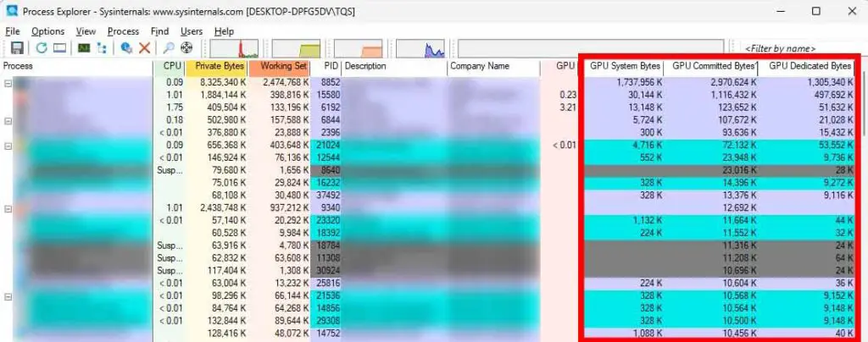Click the red X Kill Process icon
Screen dimensions: 868x342
tap(144, 48)
